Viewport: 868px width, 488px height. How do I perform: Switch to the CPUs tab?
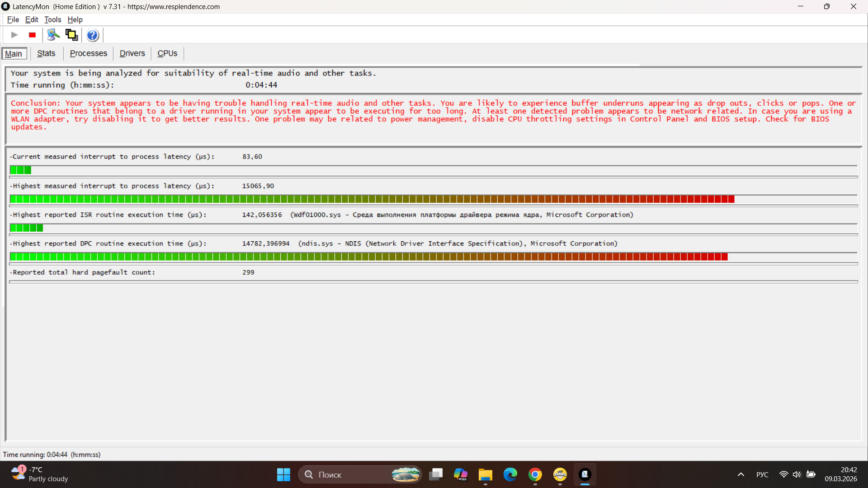(167, 53)
